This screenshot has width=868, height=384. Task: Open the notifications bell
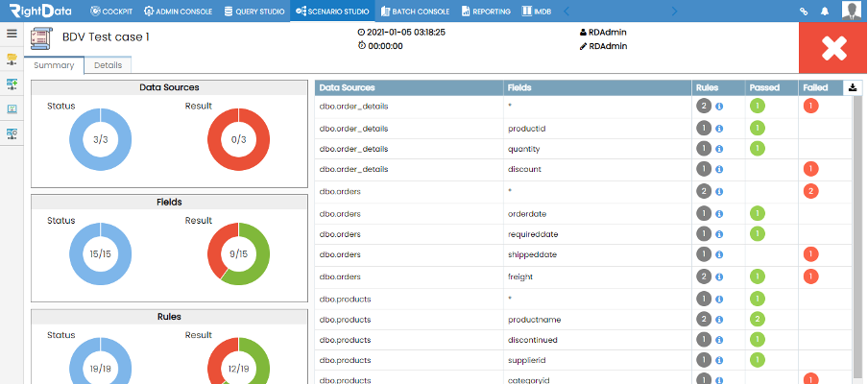pyautogui.click(x=824, y=12)
